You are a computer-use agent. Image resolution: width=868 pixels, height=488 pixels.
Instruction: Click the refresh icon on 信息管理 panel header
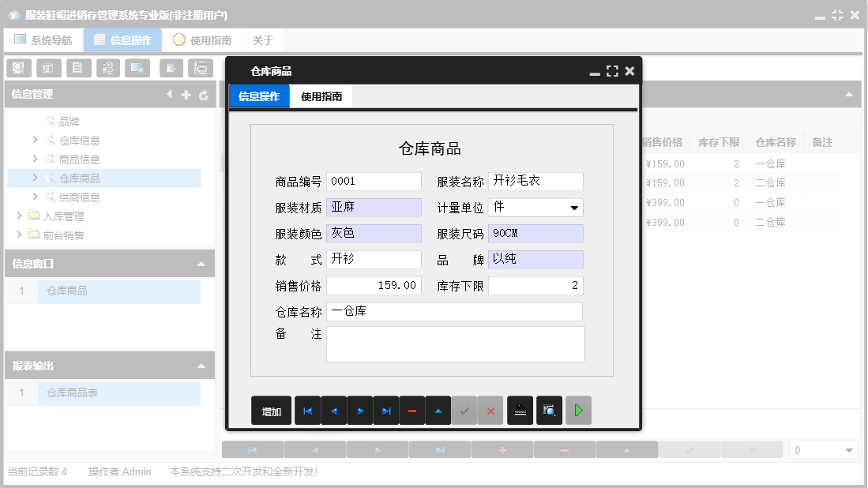(x=203, y=94)
